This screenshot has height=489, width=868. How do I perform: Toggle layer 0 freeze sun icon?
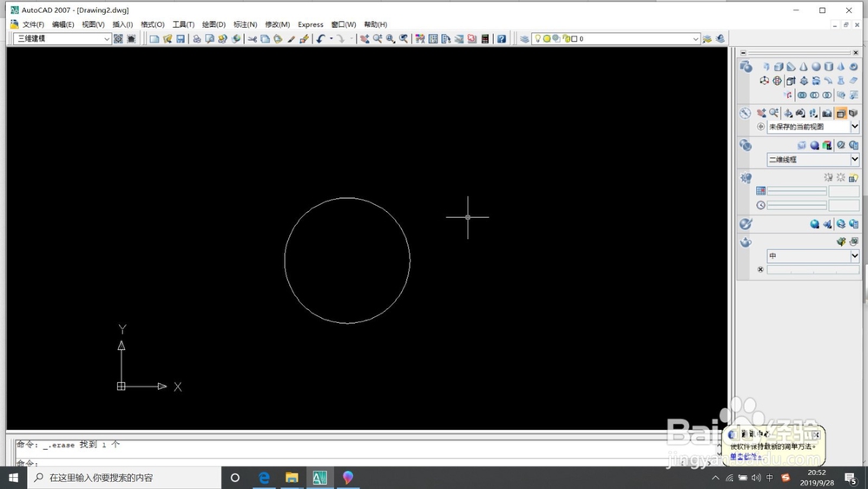[546, 38]
